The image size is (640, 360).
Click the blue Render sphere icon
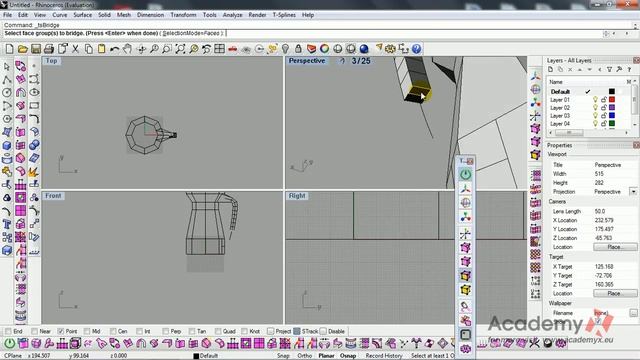pos(364,49)
